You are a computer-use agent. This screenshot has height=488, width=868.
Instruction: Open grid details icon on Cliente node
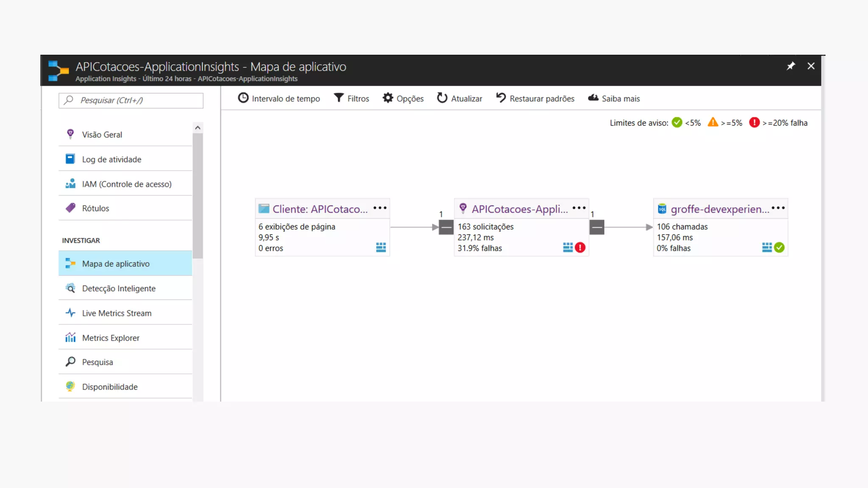pyautogui.click(x=381, y=247)
